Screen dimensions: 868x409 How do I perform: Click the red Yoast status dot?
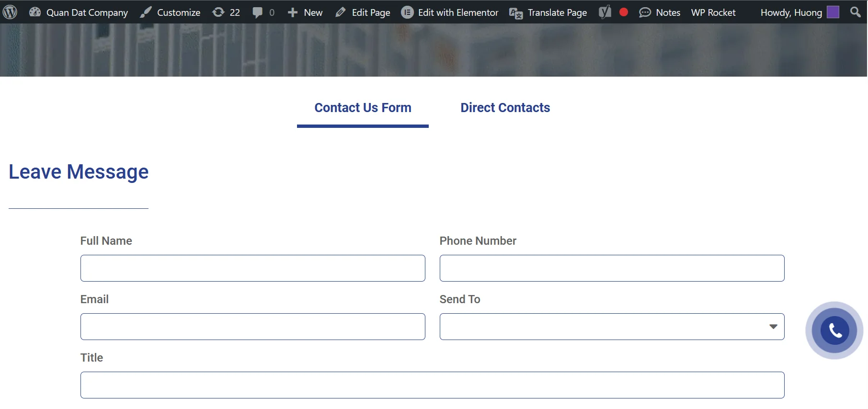(x=623, y=12)
